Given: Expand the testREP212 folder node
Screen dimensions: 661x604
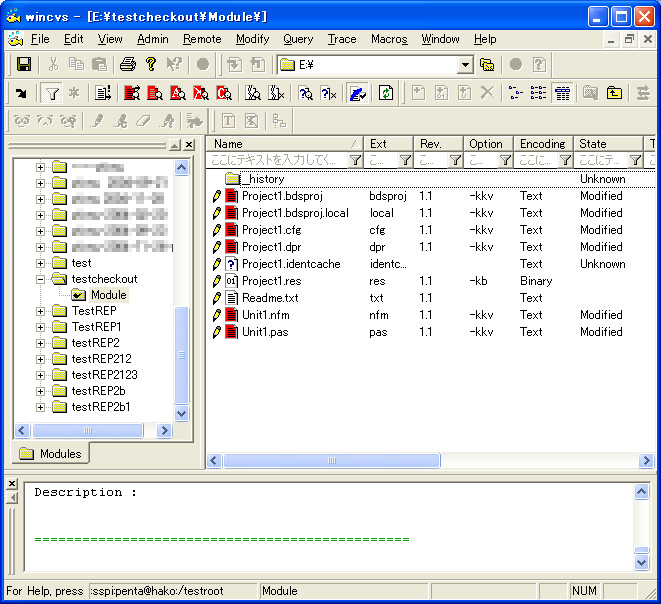Looking at the screenshot, I should 40,360.
